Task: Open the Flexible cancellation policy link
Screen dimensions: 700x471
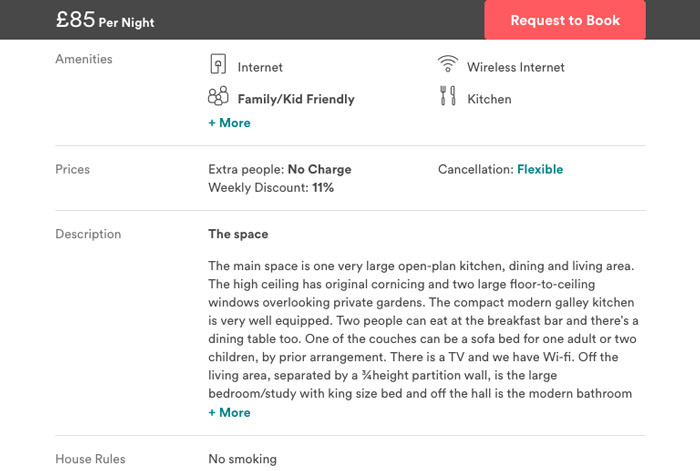Action: click(x=540, y=169)
